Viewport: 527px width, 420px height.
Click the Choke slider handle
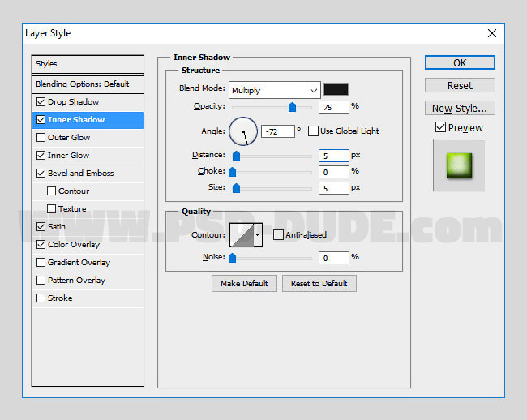[x=232, y=172]
